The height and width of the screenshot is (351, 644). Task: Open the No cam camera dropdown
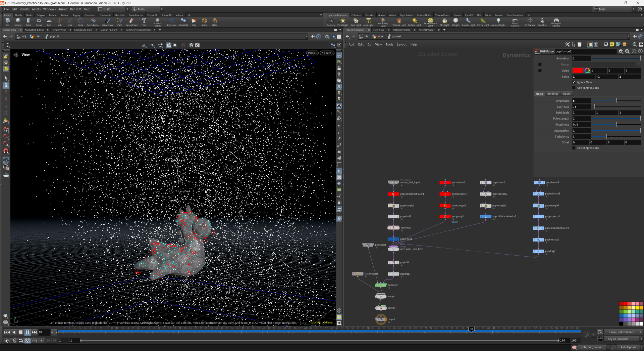coord(327,53)
